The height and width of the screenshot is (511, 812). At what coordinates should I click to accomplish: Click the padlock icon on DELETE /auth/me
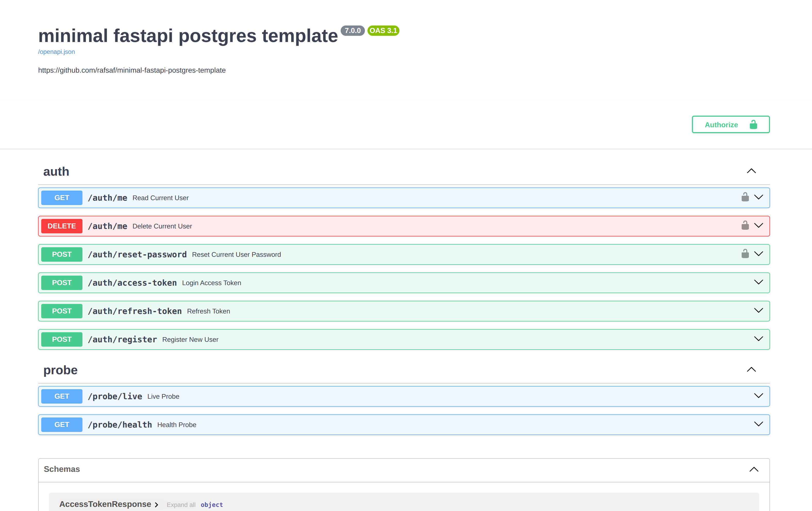pos(745,226)
